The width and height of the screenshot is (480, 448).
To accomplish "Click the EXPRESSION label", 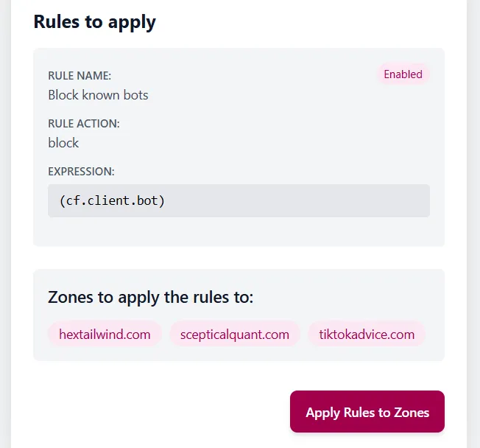I will (x=81, y=171).
